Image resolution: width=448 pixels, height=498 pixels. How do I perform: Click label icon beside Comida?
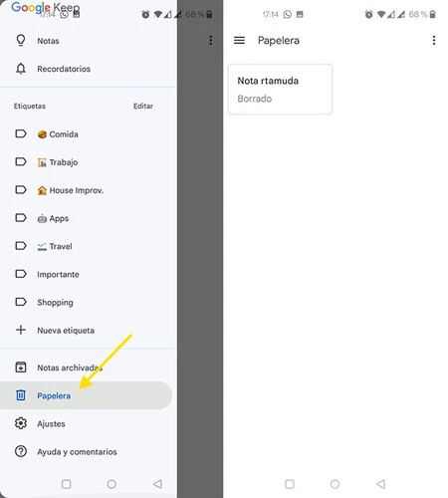21,133
